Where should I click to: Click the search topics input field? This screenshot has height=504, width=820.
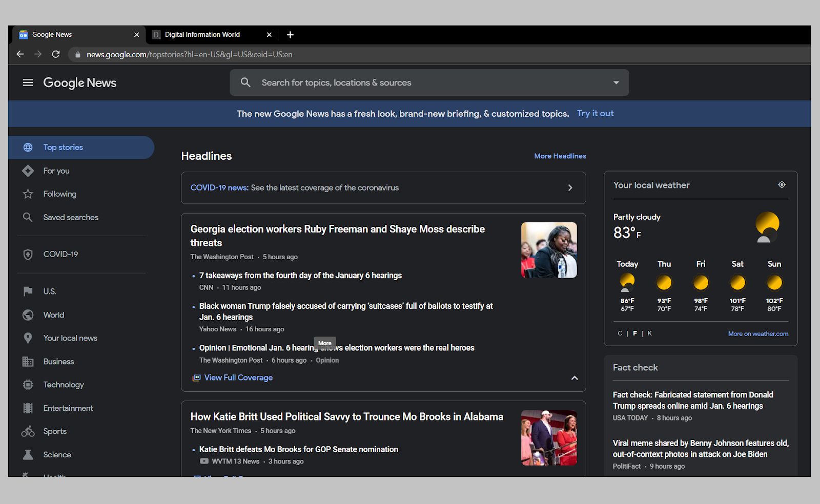point(429,82)
